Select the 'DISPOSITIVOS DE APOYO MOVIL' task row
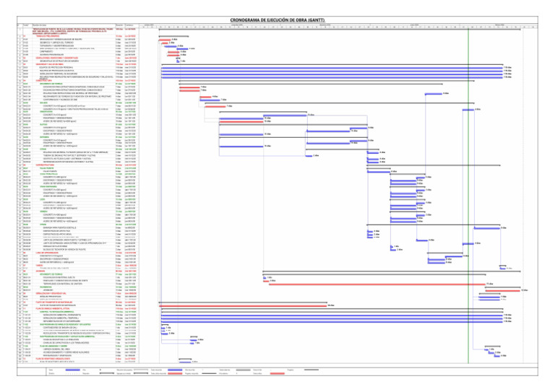555x392 pixels. [x=78, y=234]
